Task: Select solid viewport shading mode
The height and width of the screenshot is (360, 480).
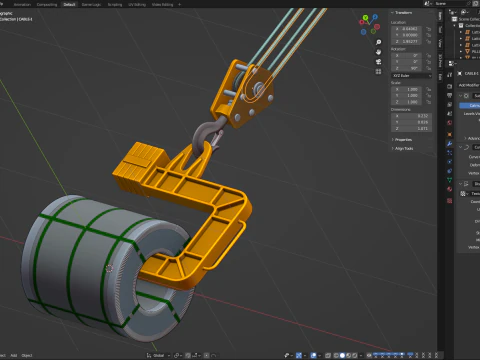Action: pyautogui.click(x=342, y=355)
